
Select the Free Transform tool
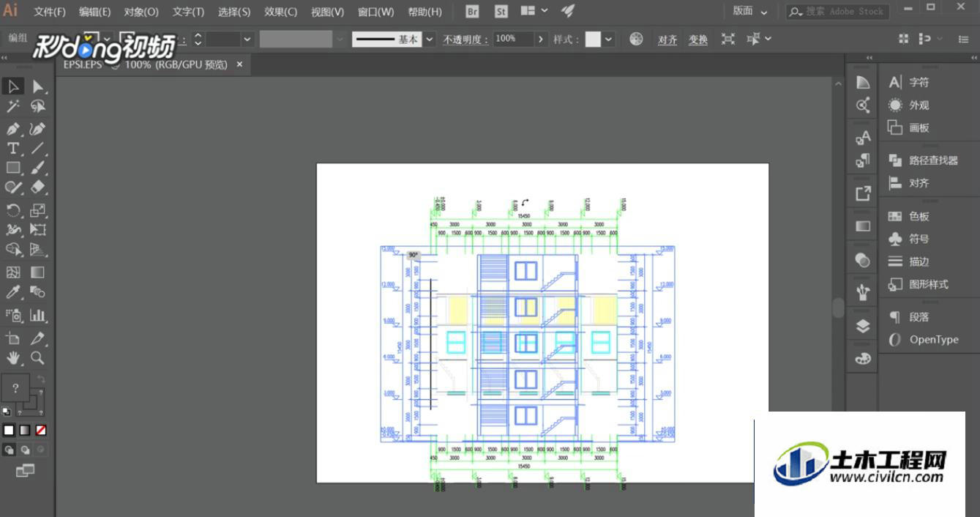tap(38, 230)
